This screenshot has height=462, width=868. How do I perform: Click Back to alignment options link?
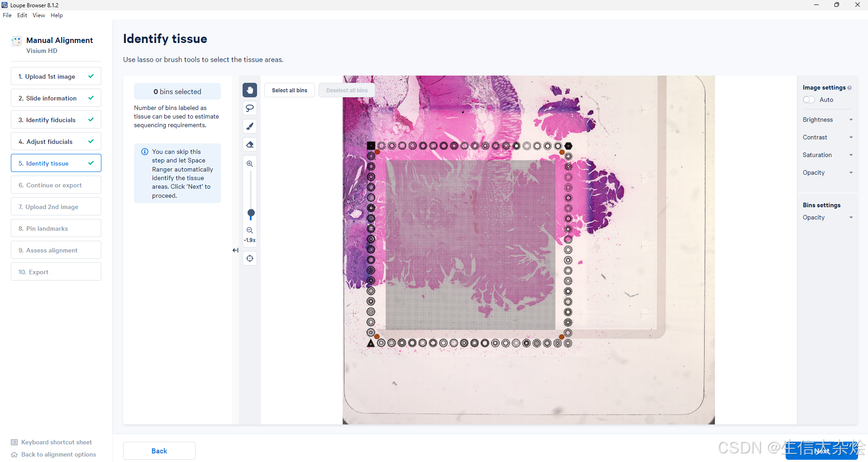click(58, 454)
